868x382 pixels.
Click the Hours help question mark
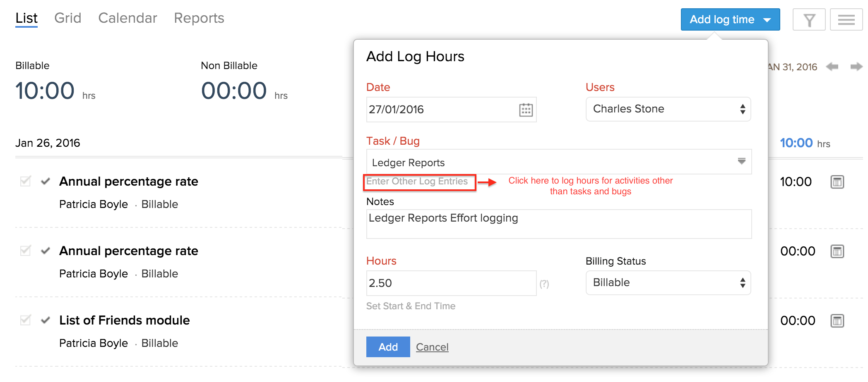544,284
